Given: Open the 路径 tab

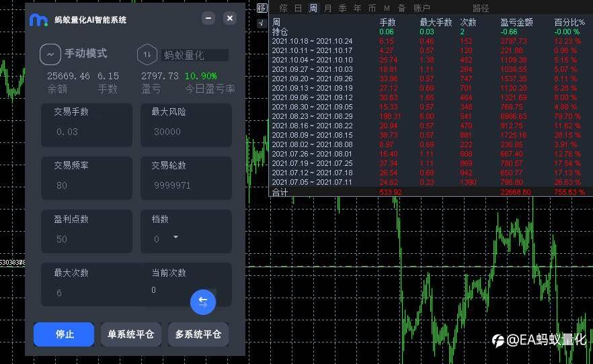Looking at the screenshot, I should click(x=481, y=8).
